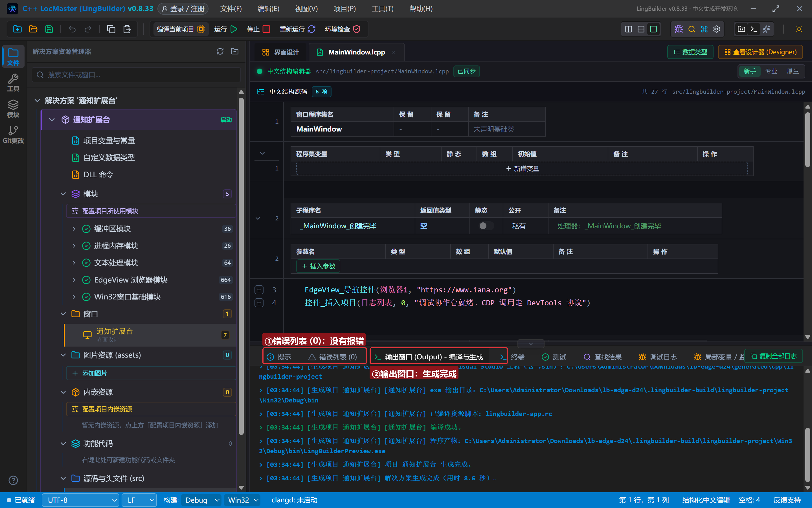
Task: Click the undo arrow icon
Action: (x=72, y=29)
